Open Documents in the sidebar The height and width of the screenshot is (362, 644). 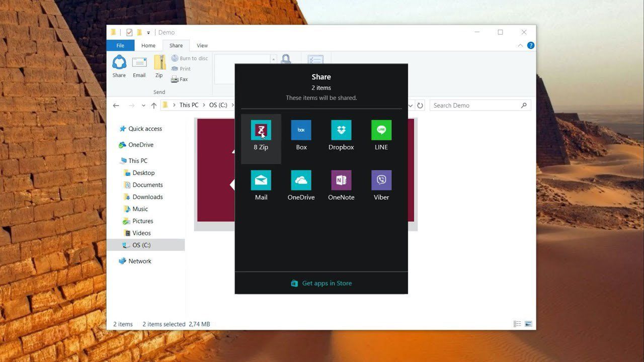(x=143, y=185)
